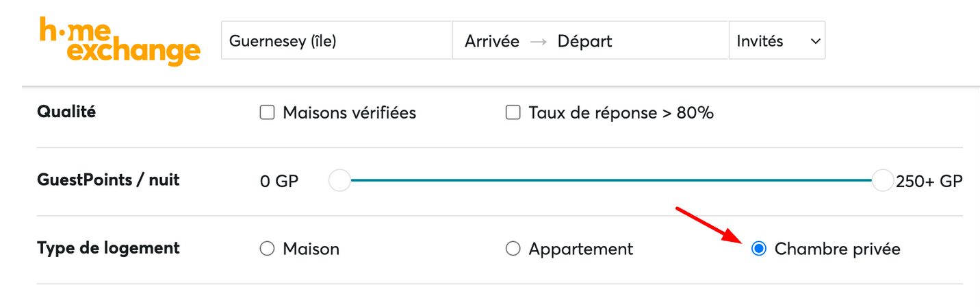980x307 pixels.
Task: Click the arrow between Arrivée and Départ
Action: tap(539, 42)
